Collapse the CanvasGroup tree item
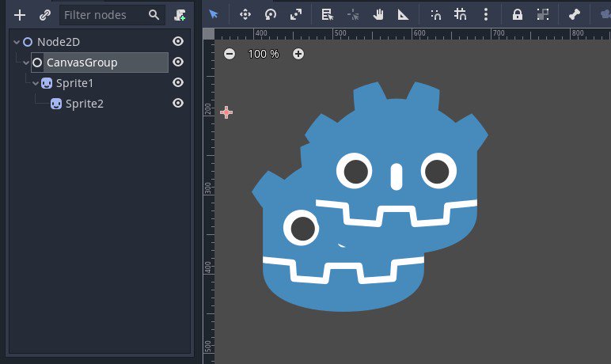Image resolution: width=611 pixels, height=364 pixels. pyautogui.click(x=26, y=63)
